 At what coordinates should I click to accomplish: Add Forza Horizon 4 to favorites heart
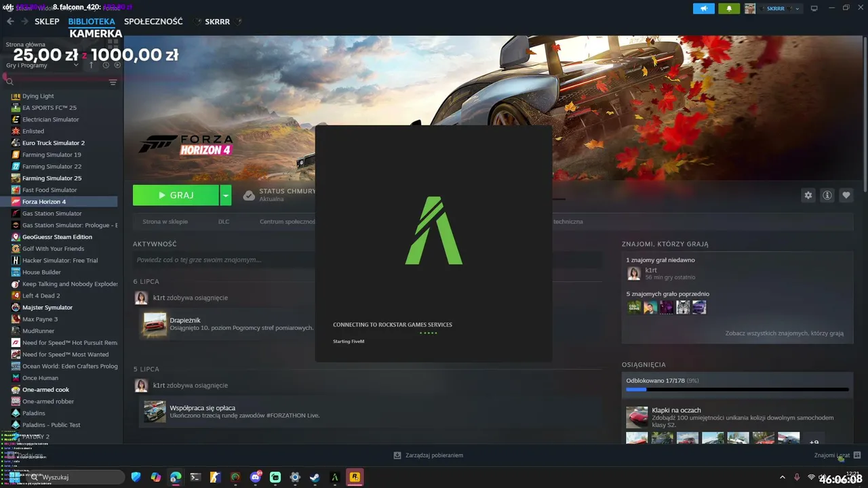(x=846, y=195)
